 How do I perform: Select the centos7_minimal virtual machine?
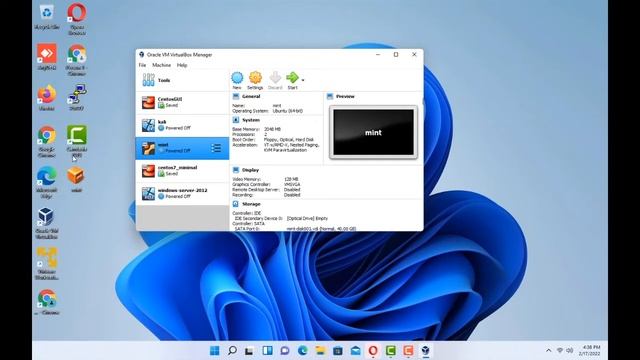tap(182, 171)
